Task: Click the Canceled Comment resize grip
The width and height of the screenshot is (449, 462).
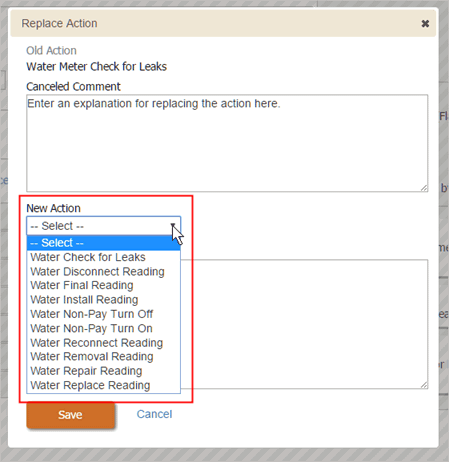Action: pyautogui.click(x=424, y=188)
